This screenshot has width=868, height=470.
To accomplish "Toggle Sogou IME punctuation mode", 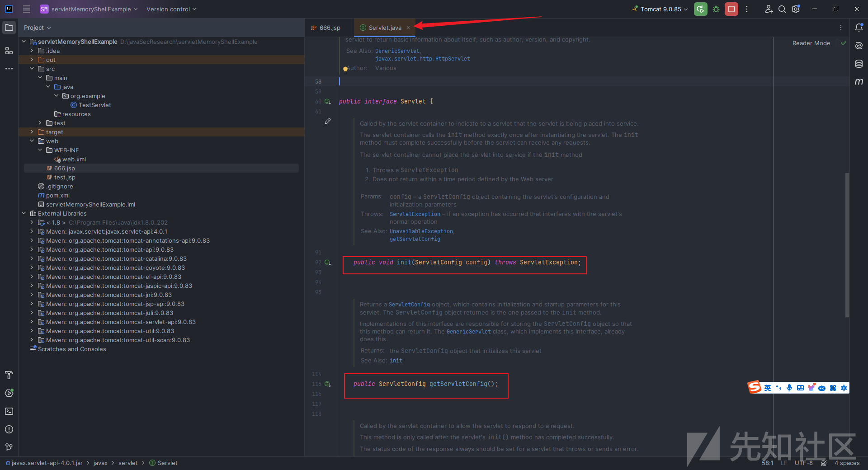I will 778,388.
